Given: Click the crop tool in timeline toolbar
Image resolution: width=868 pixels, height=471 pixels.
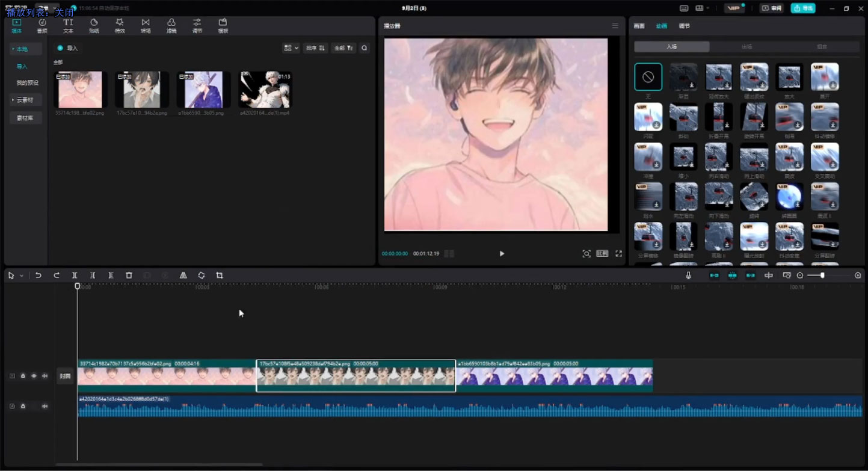Looking at the screenshot, I should click(220, 276).
